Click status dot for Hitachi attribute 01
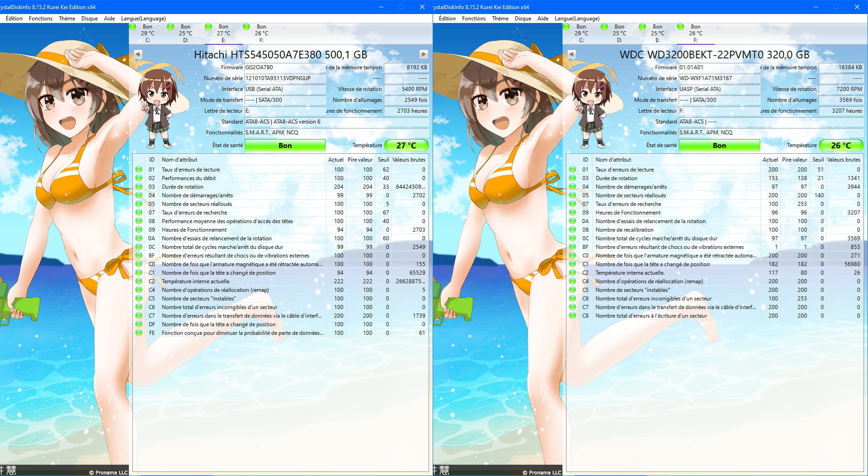This screenshot has width=868, height=476. (x=139, y=170)
